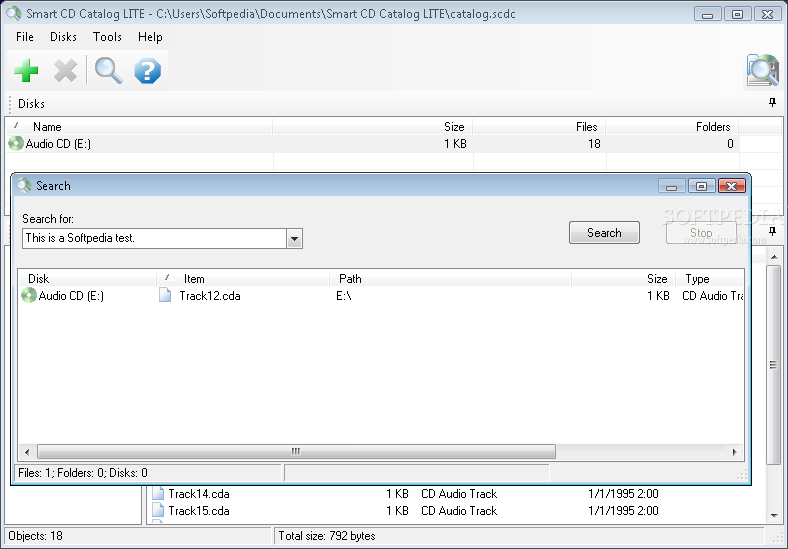Open the Disks menu
Image resolution: width=788 pixels, height=549 pixels.
tap(63, 37)
